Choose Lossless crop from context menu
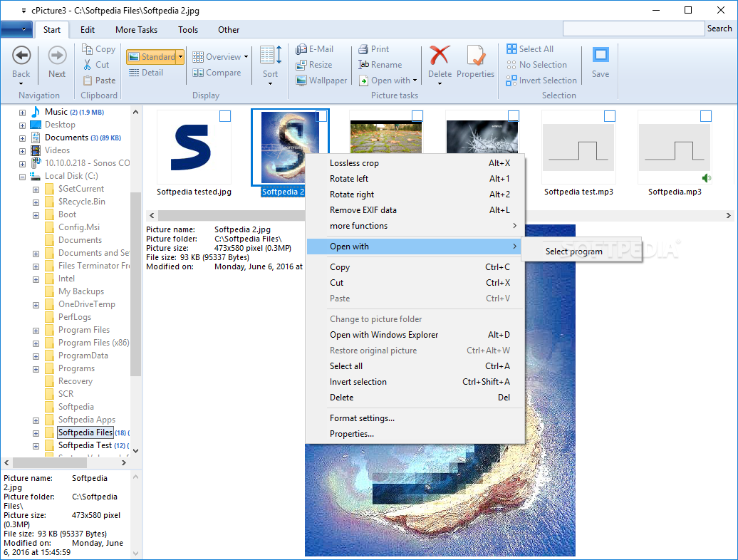Image resolution: width=738 pixels, height=560 pixels. tap(415, 163)
